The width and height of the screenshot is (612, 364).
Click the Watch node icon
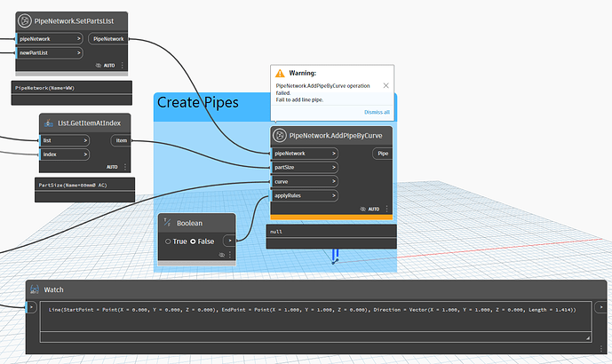pos(35,289)
